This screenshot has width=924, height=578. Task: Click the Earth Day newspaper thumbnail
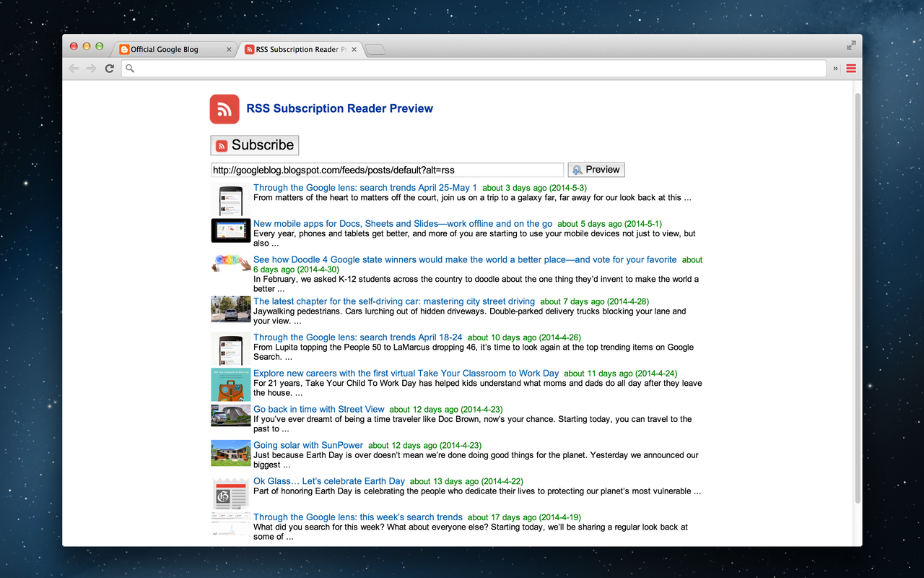point(231,493)
